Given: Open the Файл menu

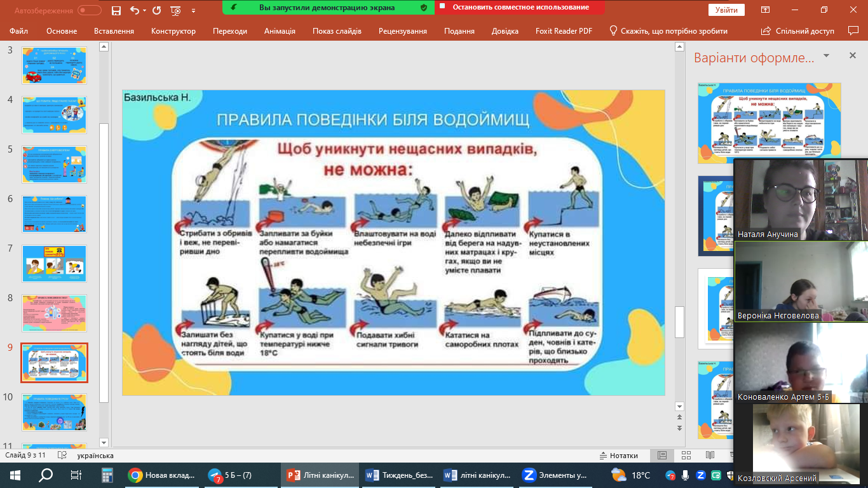Looking at the screenshot, I should tap(19, 31).
